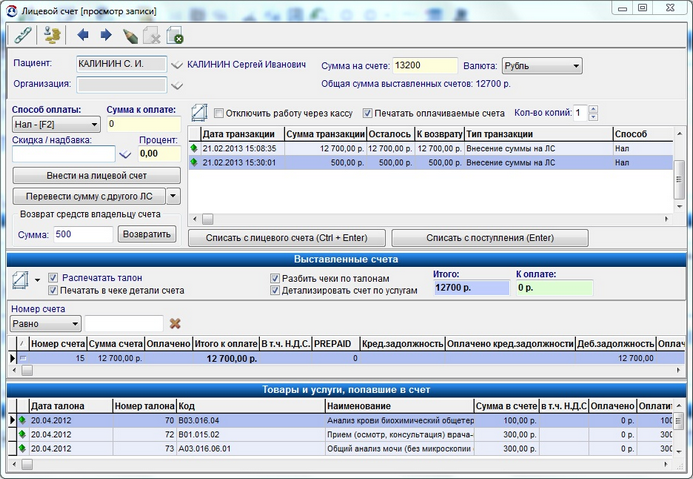Click the checkmark next to patient field
The width and height of the screenshot is (693, 479).
[x=177, y=65]
